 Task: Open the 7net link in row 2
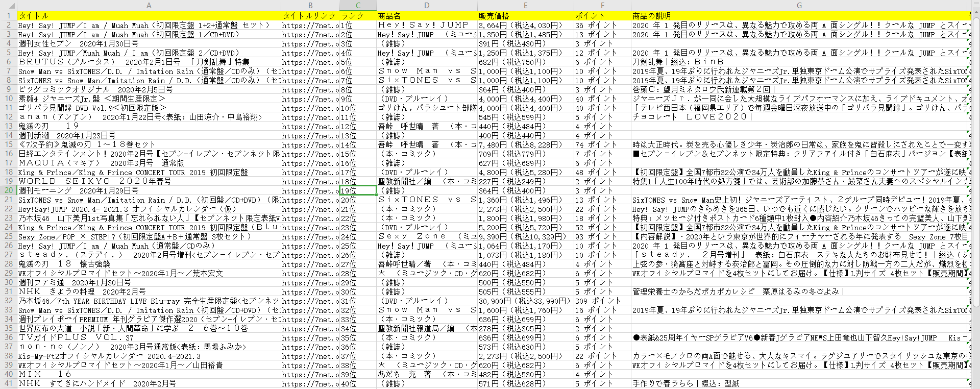tap(310, 25)
